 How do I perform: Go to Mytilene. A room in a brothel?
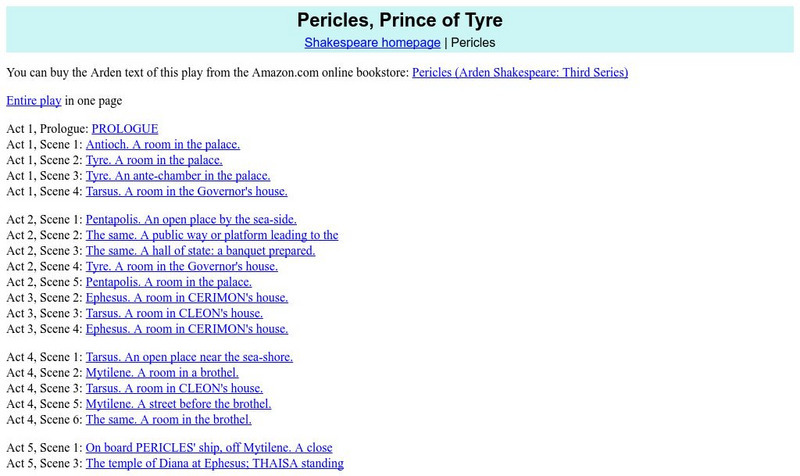[x=162, y=373]
